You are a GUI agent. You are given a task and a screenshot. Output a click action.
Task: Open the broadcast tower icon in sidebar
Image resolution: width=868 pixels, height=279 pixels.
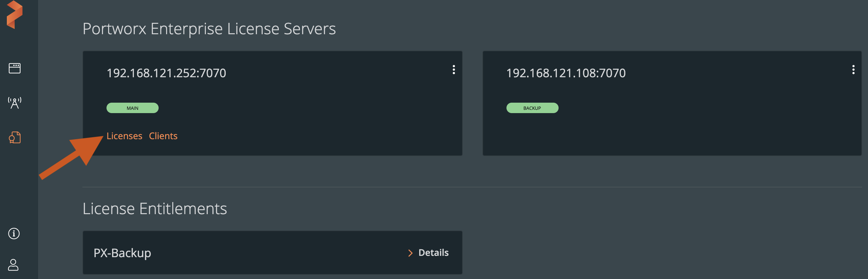pyautogui.click(x=14, y=103)
